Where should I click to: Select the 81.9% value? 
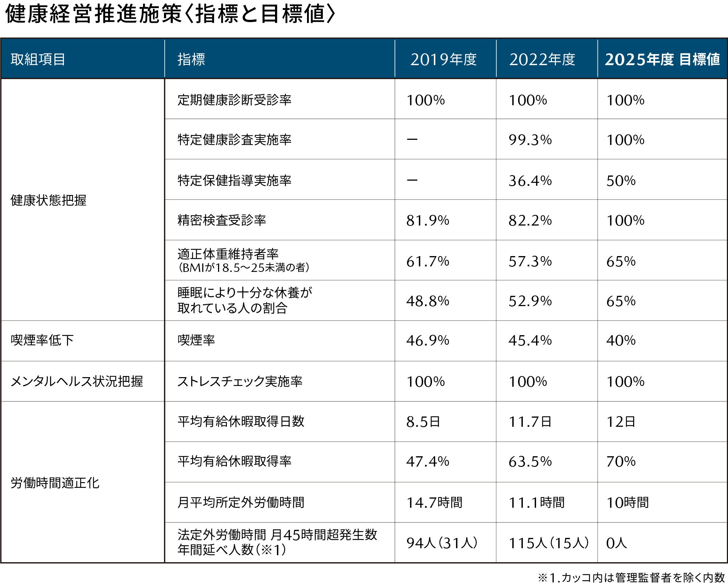tap(428, 220)
